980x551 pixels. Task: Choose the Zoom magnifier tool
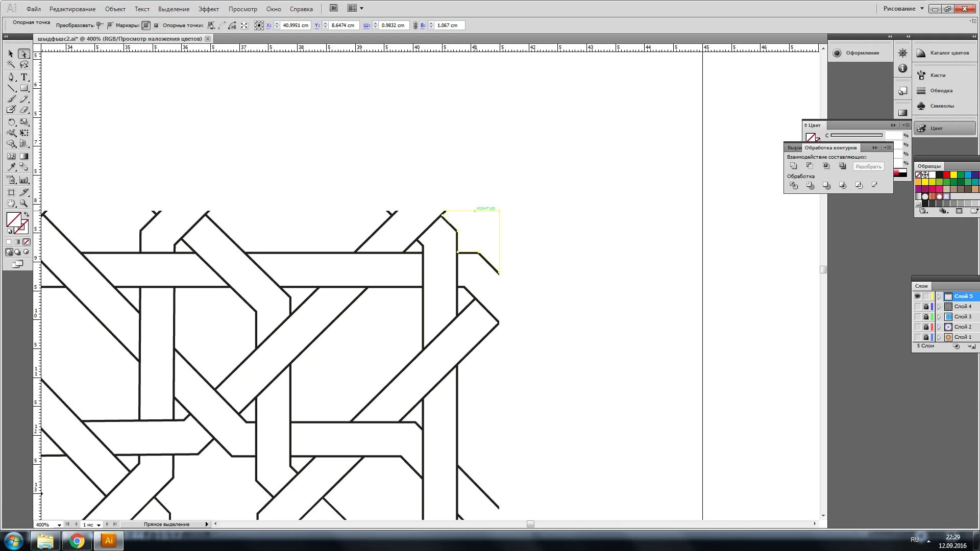23,204
